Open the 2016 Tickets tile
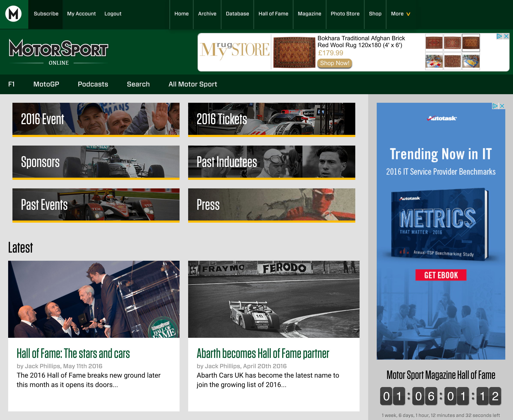 (271, 119)
